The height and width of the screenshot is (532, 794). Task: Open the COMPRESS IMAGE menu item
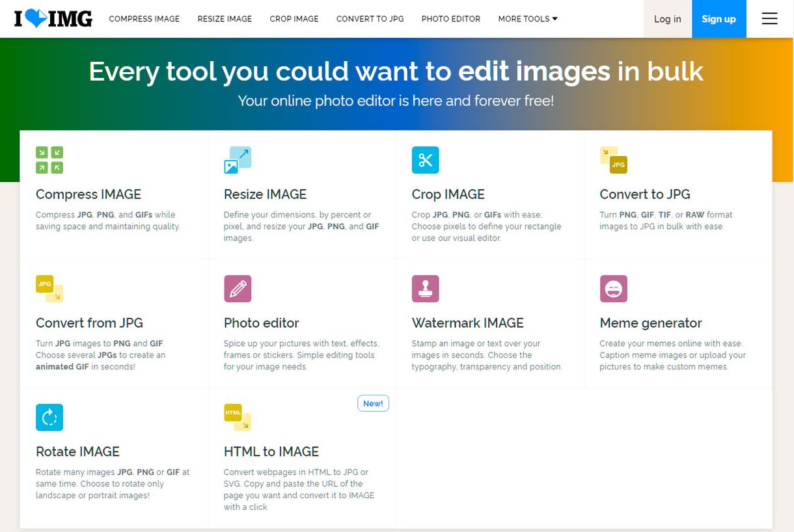tap(144, 19)
